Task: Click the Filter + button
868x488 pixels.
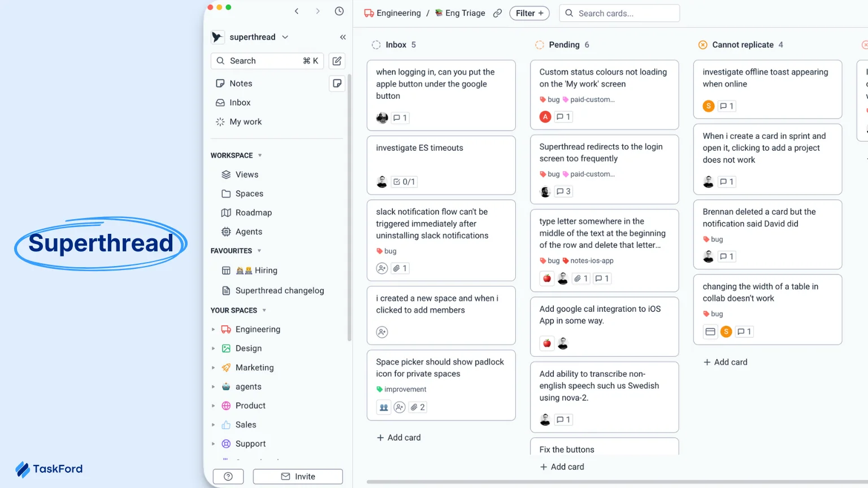Action: pos(529,13)
